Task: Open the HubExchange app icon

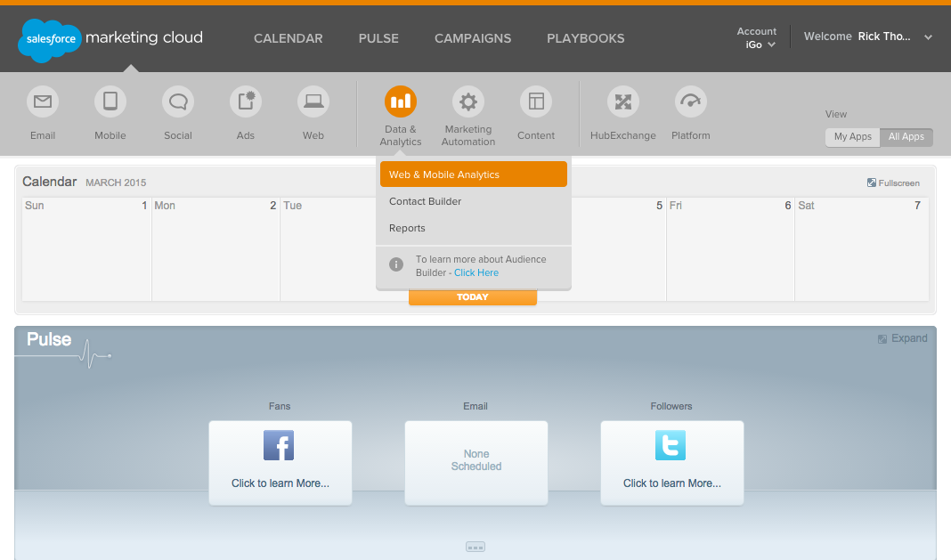Action: pyautogui.click(x=623, y=101)
